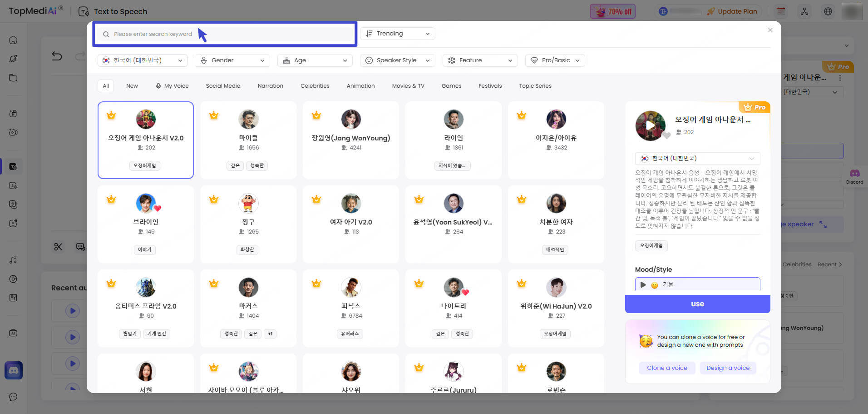Click the Discord icon at bottom left
Screen dimensions: 868x414
click(x=14, y=370)
